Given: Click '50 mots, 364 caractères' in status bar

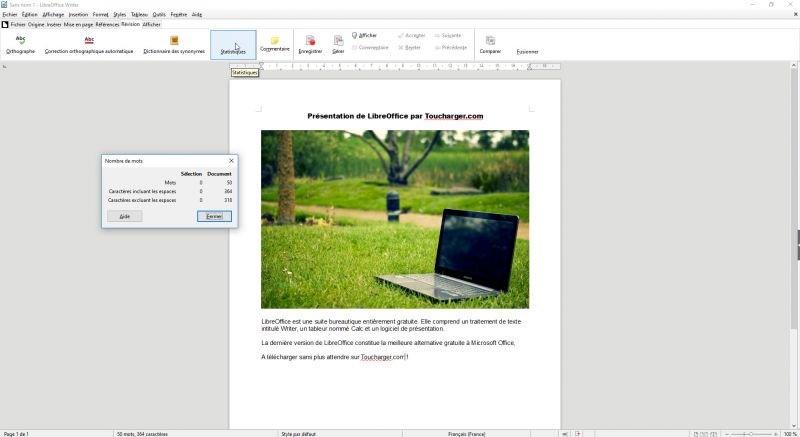Looking at the screenshot, I should [x=142, y=434].
